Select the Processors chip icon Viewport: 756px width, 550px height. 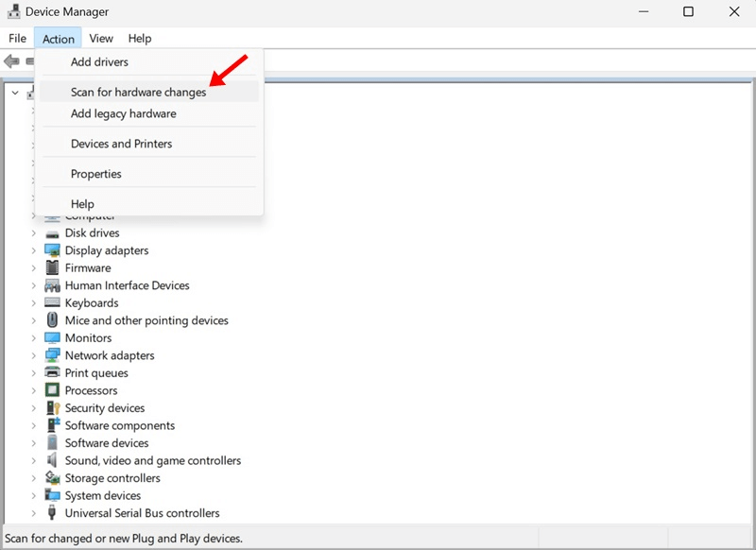(52, 390)
